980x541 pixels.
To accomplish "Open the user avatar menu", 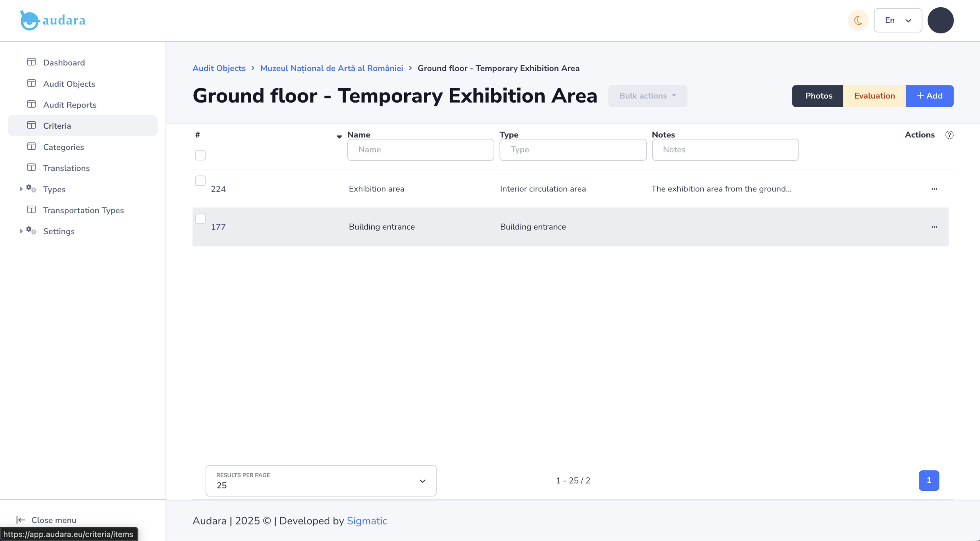I will click(x=940, y=20).
